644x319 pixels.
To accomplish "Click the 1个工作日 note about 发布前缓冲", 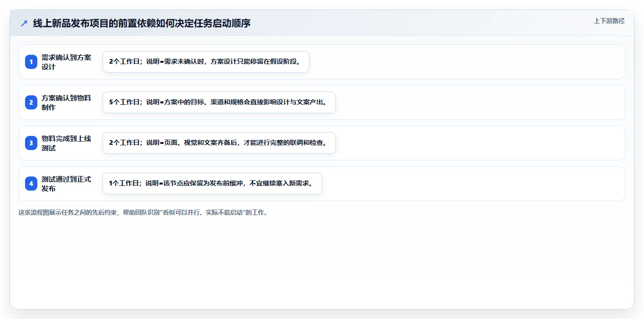I will point(212,184).
